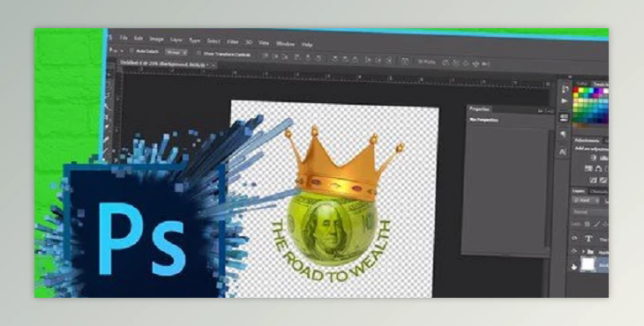Open the History panel icon in dock
The height and width of the screenshot is (326, 644).
tap(565, 88)
